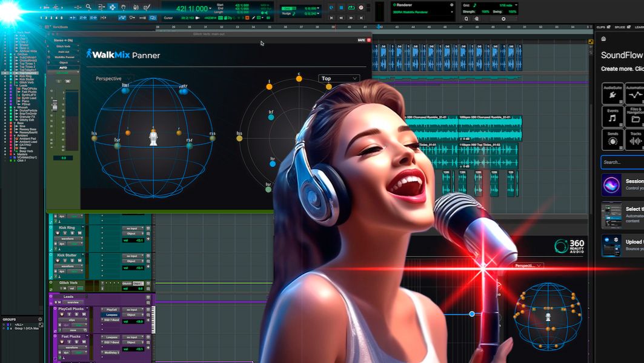Open the Renderer selection dropdown
Image resolution: width=644 pixels, height=363 pixels.
pyautogui.click(x=422, y=12)
